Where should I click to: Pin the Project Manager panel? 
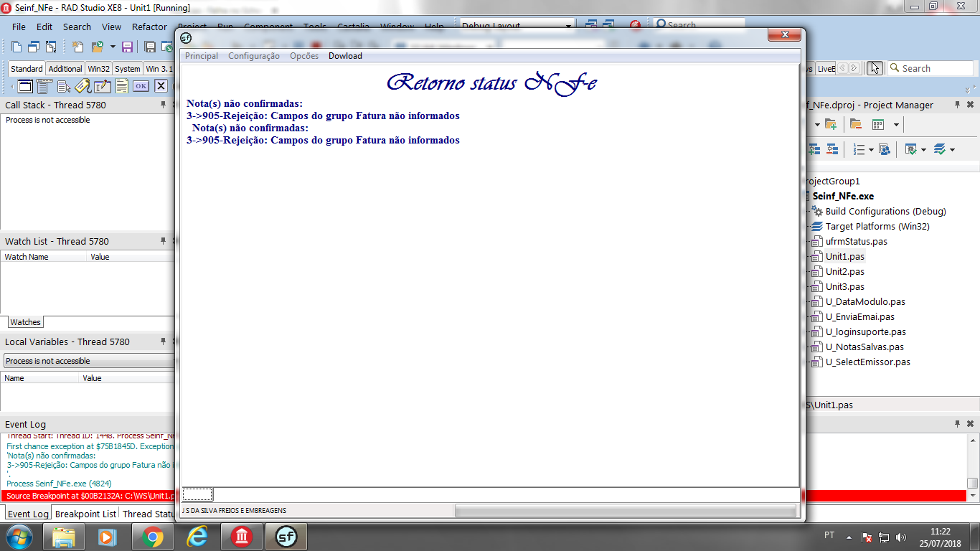coord(957,105)
